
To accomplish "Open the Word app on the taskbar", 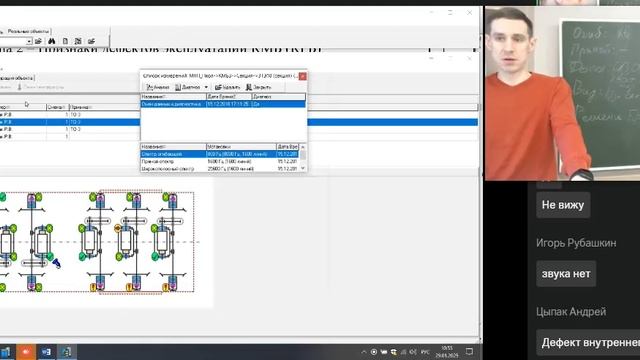I will click(46, 352).
